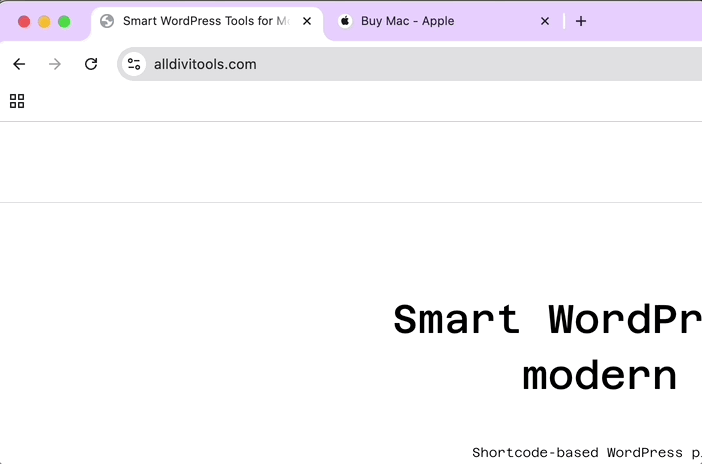Open the apps grid in bookmarks bar
The height and width of the screenshot is (464, 702).
click(x=17, y=101)
